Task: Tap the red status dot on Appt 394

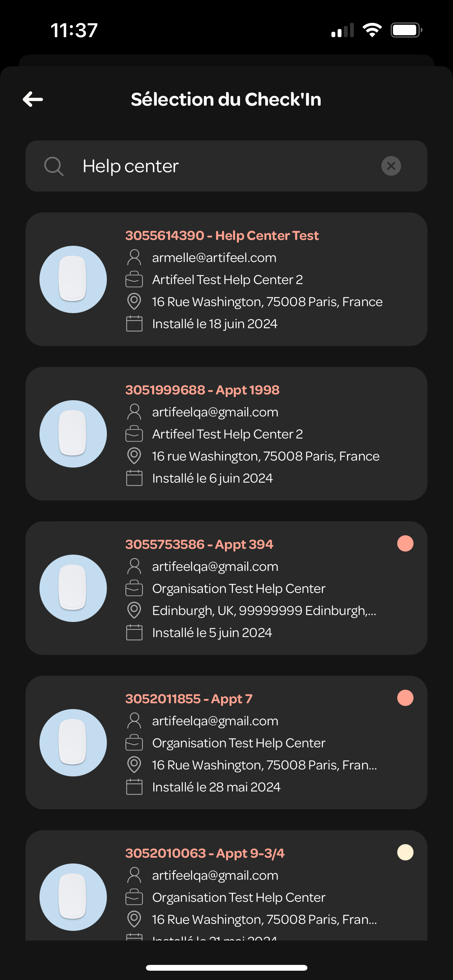Action: coord(405,543)
